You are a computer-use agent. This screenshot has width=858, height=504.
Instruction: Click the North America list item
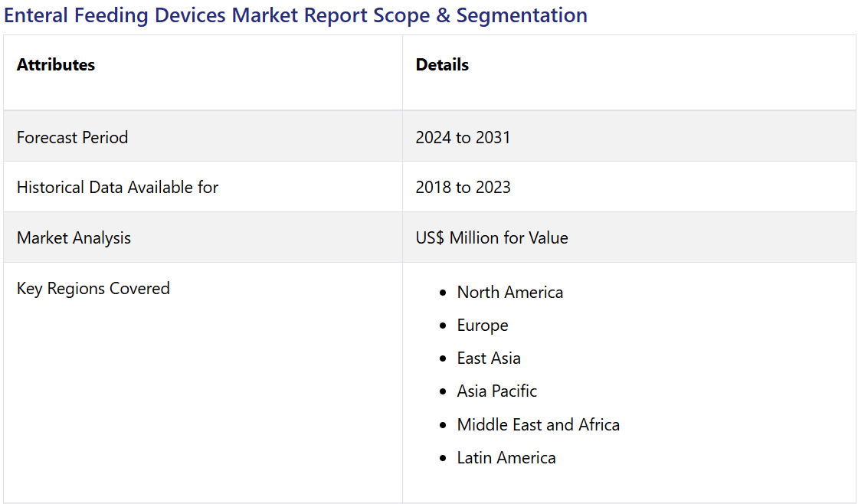509,292
